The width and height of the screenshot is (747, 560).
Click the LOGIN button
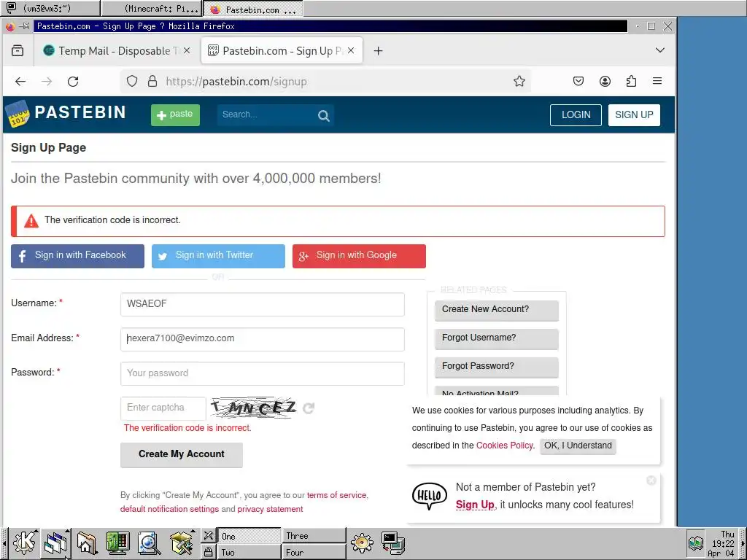(576, 114)
